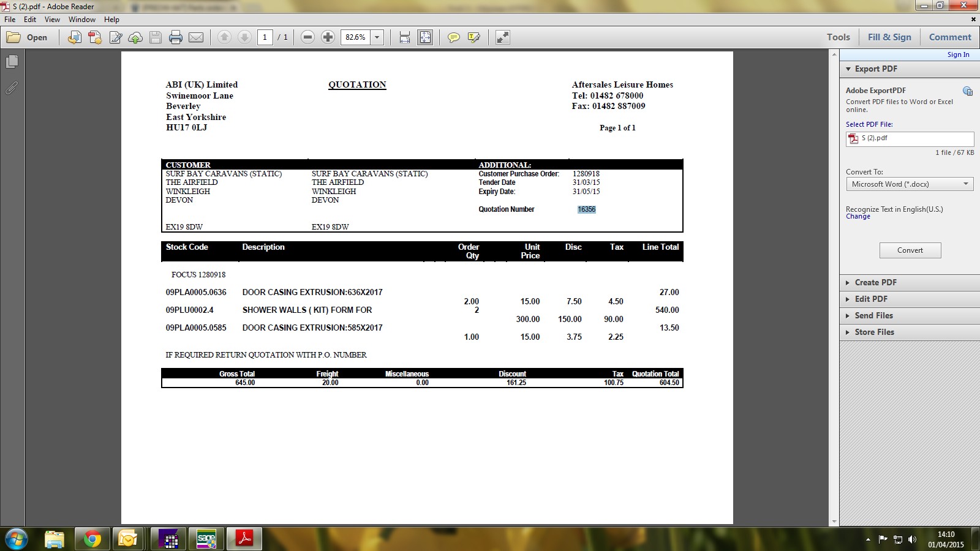Open the Sage application on taskbar
Viewport: 980px width, 551px height.
pyautogui.click(x=206, y=539)
